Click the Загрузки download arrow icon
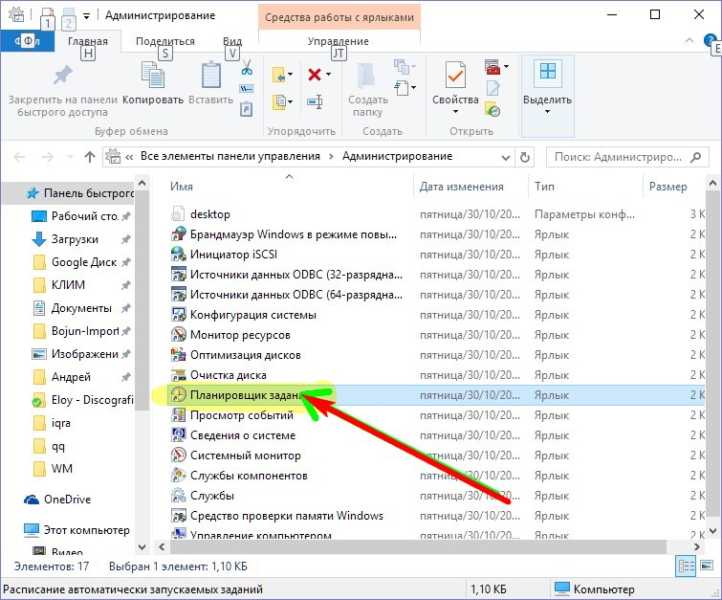 [x=39, y=239]
